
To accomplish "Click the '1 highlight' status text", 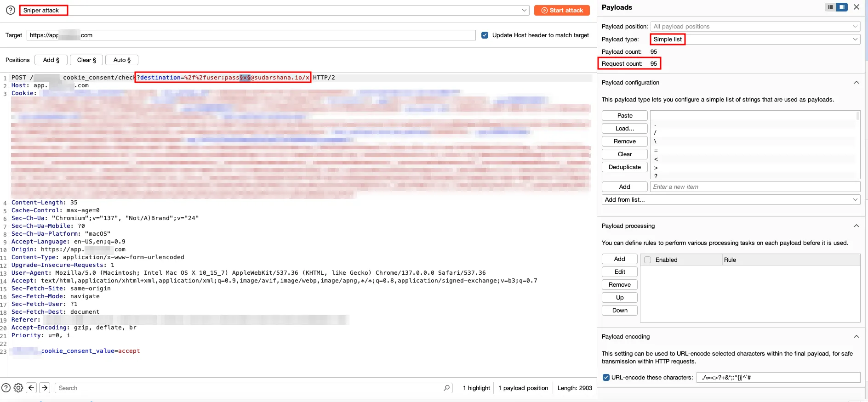I will [x=477, y=388].
